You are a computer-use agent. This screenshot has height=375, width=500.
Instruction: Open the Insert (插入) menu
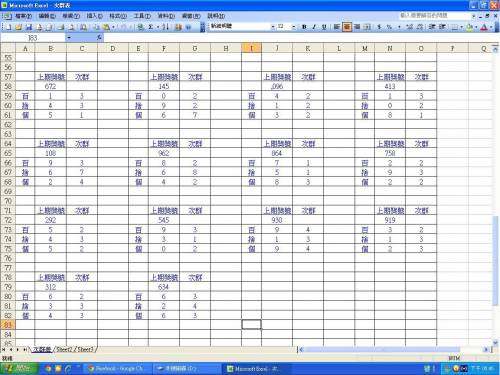[x=94, y=16]
